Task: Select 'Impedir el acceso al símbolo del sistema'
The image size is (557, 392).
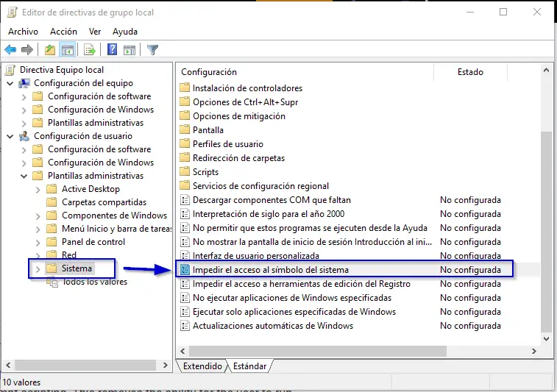Action: click(x=270, y=270)
